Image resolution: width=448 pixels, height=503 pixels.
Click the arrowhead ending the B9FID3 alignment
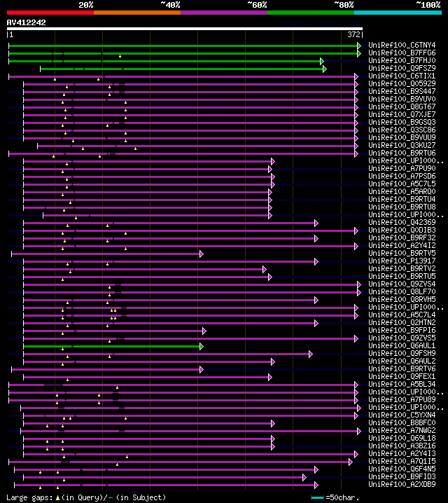pyautogui.click(x=304, y=477)
